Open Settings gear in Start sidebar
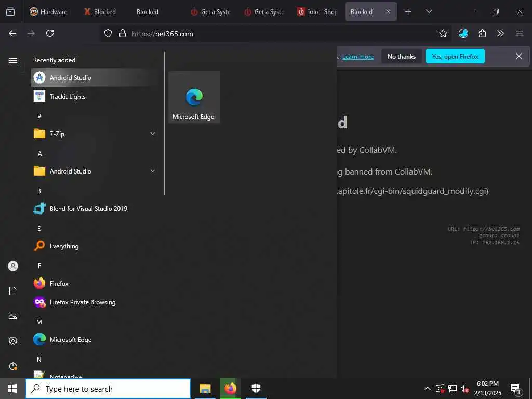 (x=13, y=341)
